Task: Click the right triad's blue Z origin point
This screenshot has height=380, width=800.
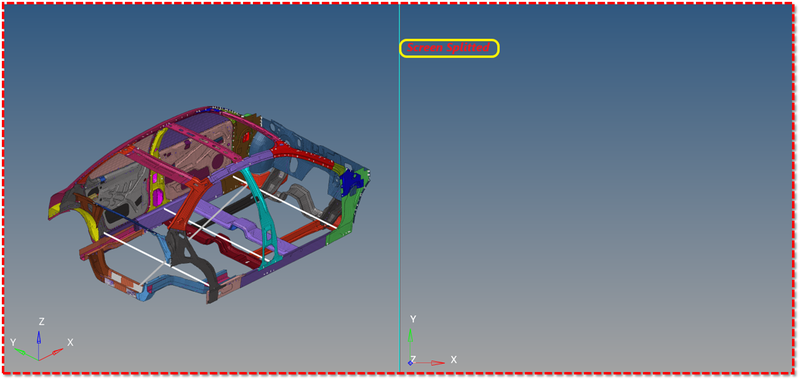Action: pyautogui.click(x=410, y=363)
